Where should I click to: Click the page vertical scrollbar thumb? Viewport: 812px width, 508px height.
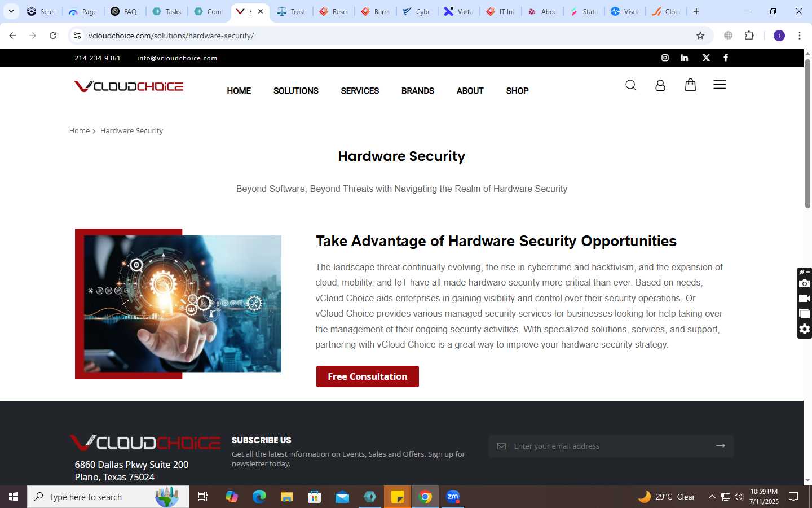point(807,133)
